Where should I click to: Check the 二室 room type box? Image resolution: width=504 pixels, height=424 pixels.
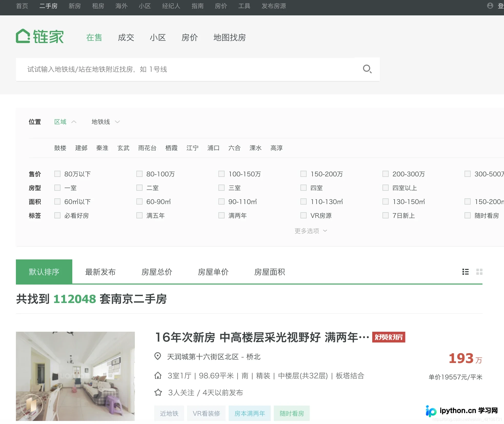click(x=139, y=188)
